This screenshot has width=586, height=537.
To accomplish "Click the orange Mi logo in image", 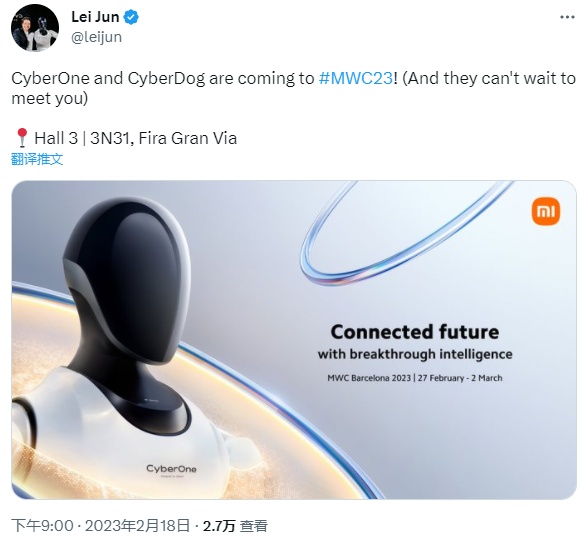I will tap(546, 212).
